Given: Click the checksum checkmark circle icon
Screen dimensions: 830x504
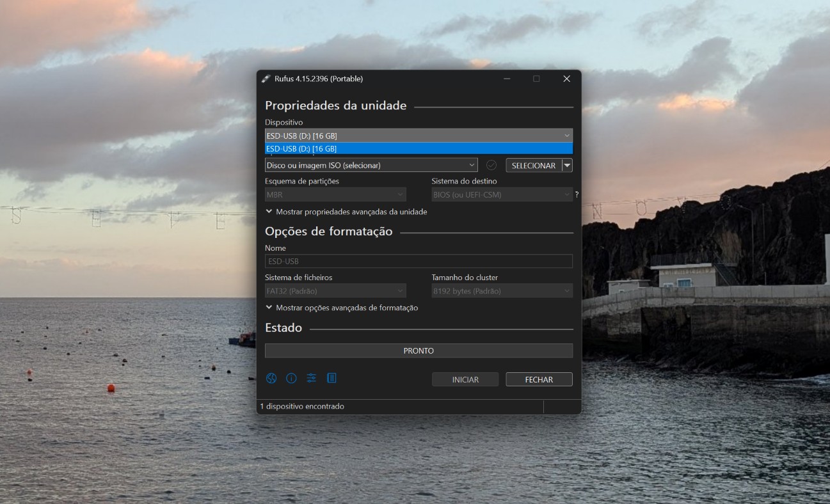Looking at the screenshot, I should point(491,165).
